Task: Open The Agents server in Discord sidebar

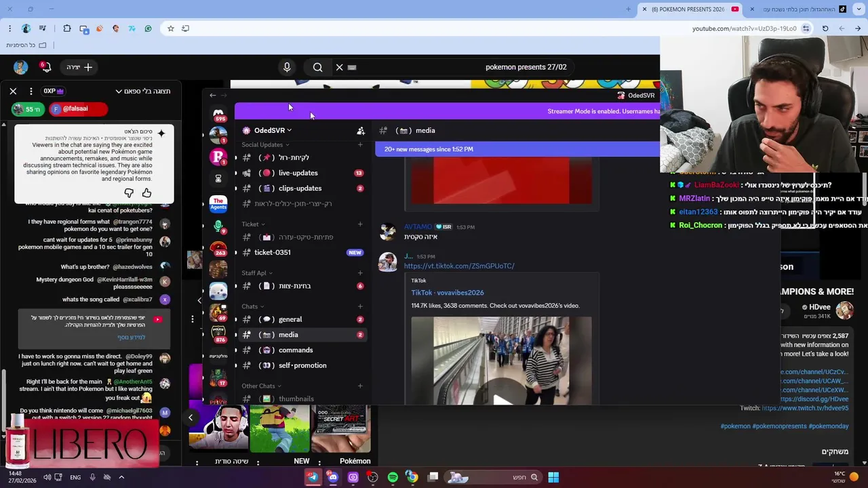Action: (218, 203)
